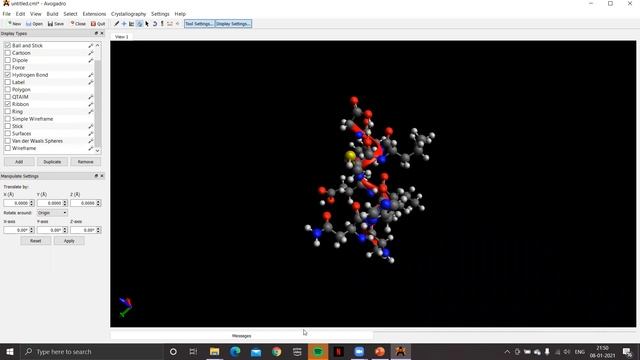Image resolution: width=640 pixels, height=360 pixels.
Task: Enable Wireframe display type
Action: 8,148
